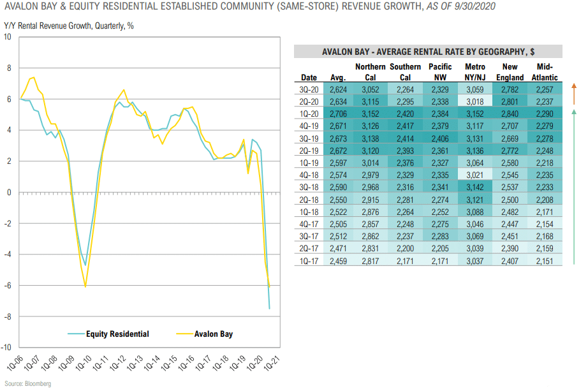Click the 2,624 average cell for 3Q-20
The width and height of the screenshot is (588, 391).
pyautogui.click(x=338, y=90)
